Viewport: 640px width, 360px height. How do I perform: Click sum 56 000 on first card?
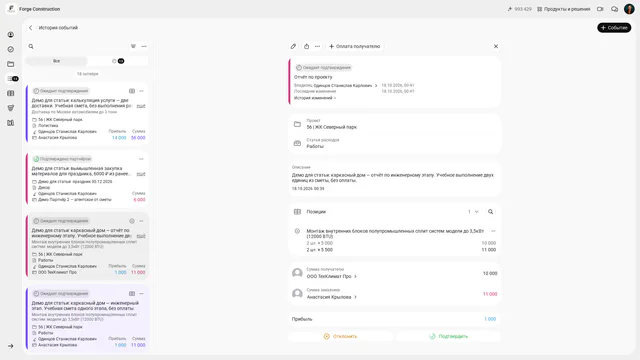pyautogui.click(x=138, y=138)
